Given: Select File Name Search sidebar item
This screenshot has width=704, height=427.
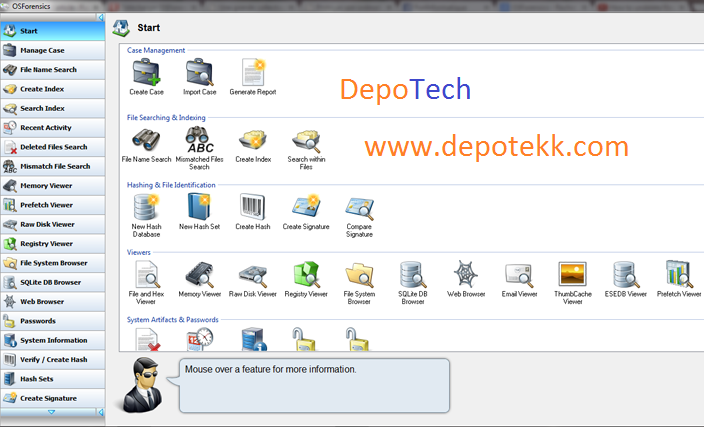Looking at the screenshot, I should (x=53, y=70).
